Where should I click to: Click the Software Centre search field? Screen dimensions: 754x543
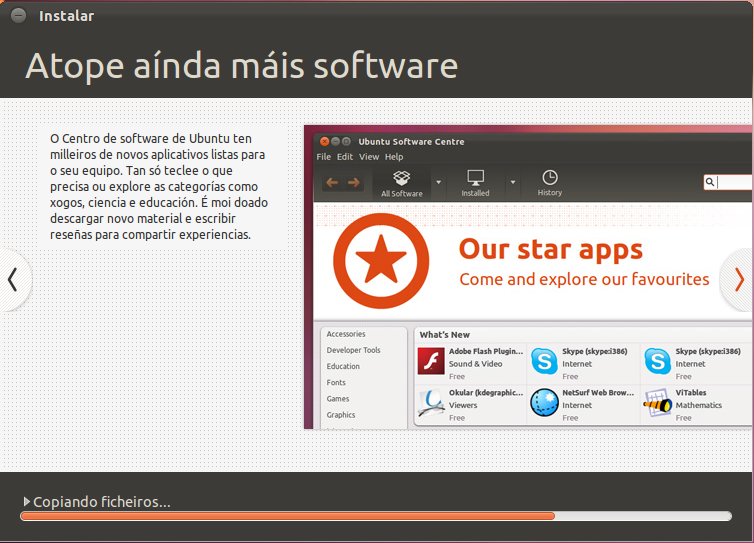tap(729, 182)
